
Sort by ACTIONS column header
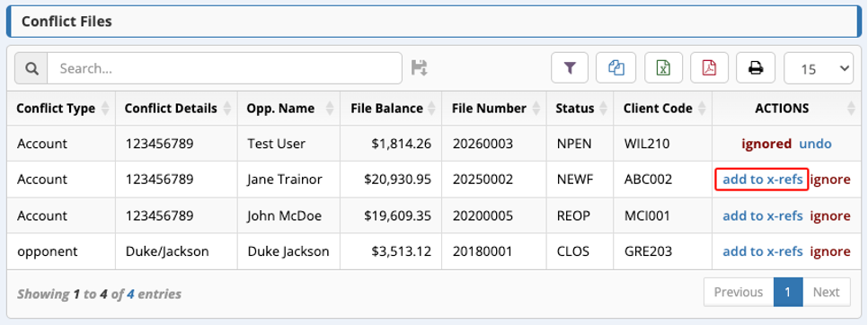tap(786, 109)
